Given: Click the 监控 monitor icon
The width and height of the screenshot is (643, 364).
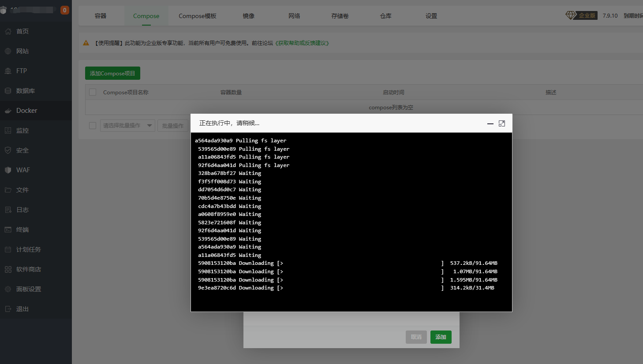Looking at the screenshot, I should click(8, 130).
